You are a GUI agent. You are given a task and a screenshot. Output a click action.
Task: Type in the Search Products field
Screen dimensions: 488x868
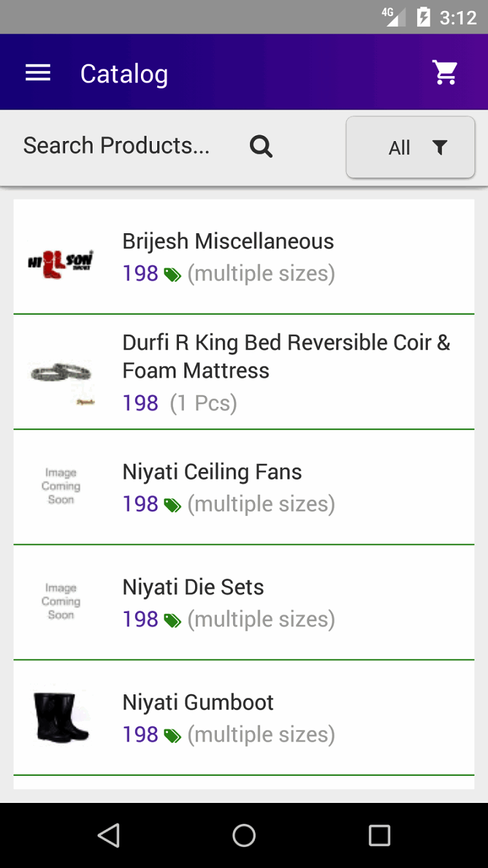[116, 146]
